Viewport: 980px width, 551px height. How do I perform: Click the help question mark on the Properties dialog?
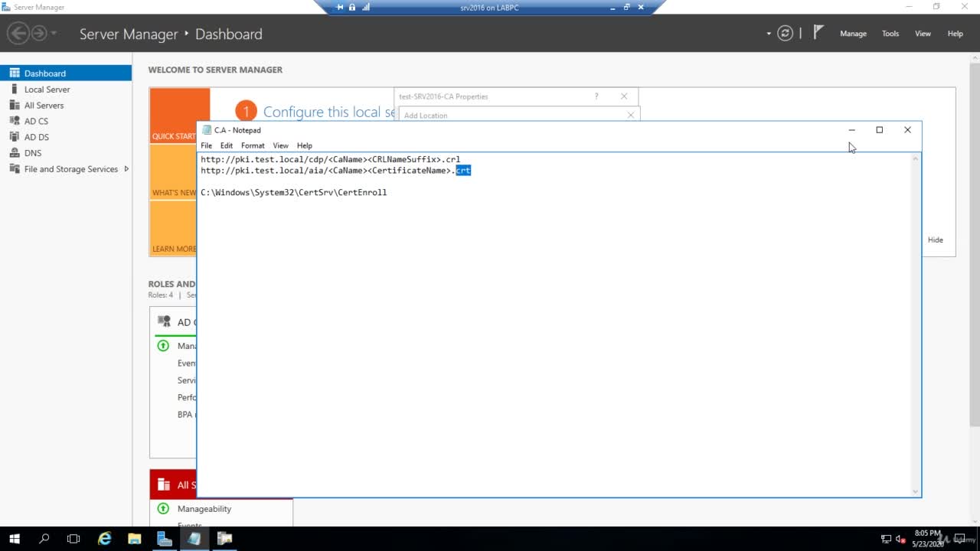pos(596,96)
